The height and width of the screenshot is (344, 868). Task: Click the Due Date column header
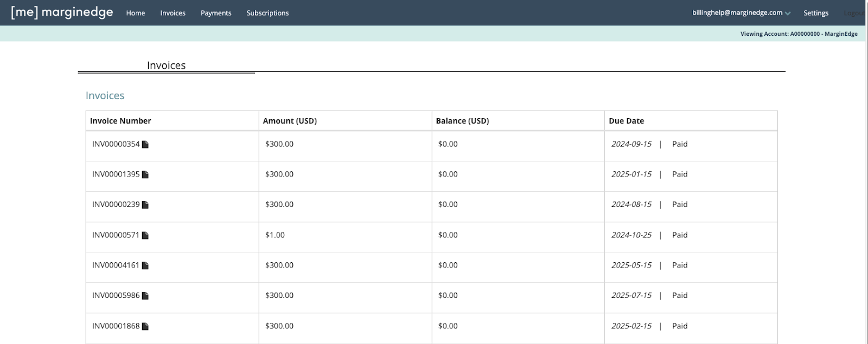(x=626, y=121)
